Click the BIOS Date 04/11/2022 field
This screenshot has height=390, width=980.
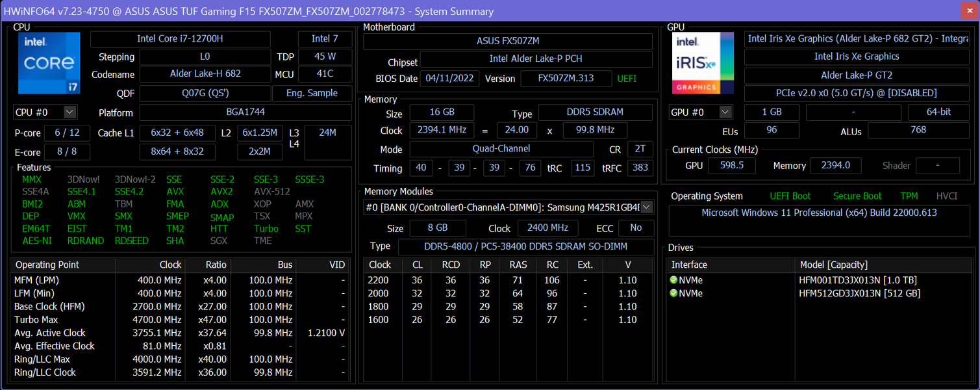coord(450,79)
